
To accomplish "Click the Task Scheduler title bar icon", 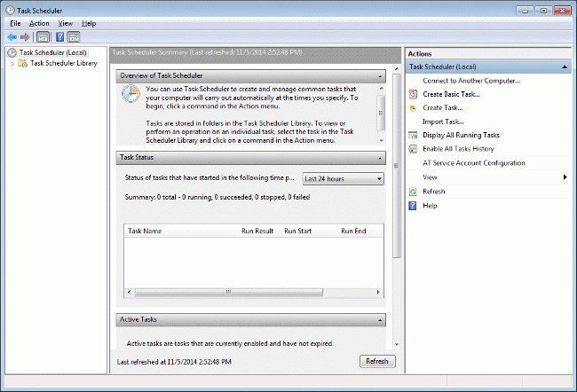I will click(x=10, y=11).
